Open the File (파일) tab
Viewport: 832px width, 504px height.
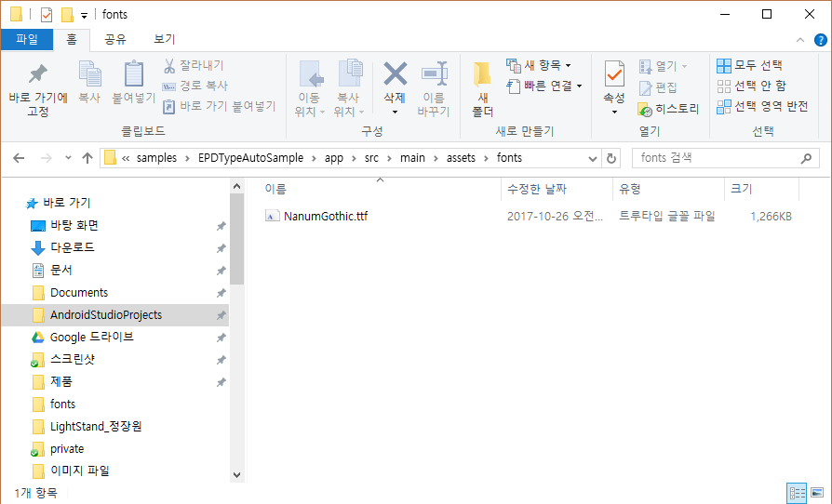click(27, 39)
